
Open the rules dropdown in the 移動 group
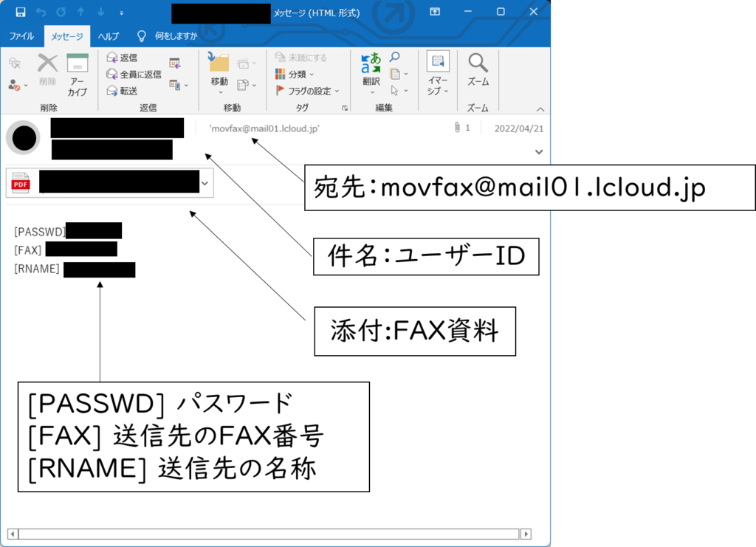point(247,63)
